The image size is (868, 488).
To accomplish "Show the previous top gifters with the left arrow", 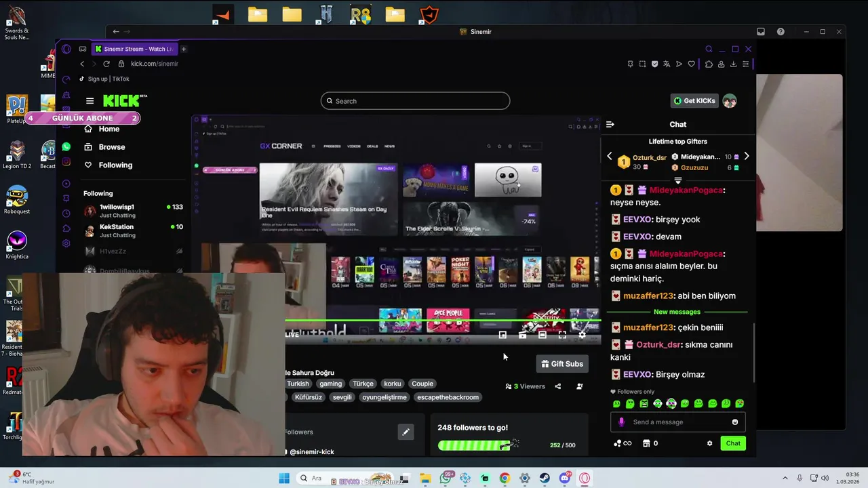I will pos(609,157).
